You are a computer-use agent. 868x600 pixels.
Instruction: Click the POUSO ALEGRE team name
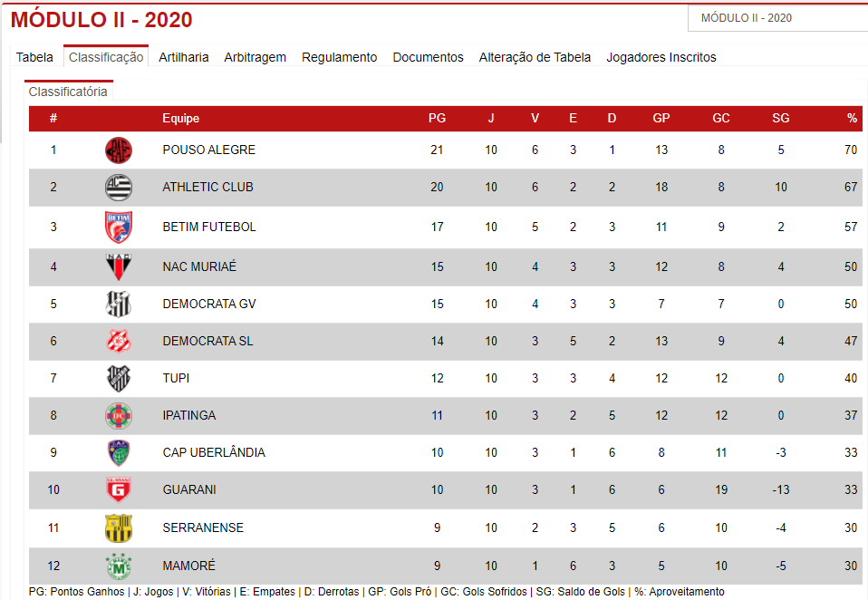click(208, 150)
